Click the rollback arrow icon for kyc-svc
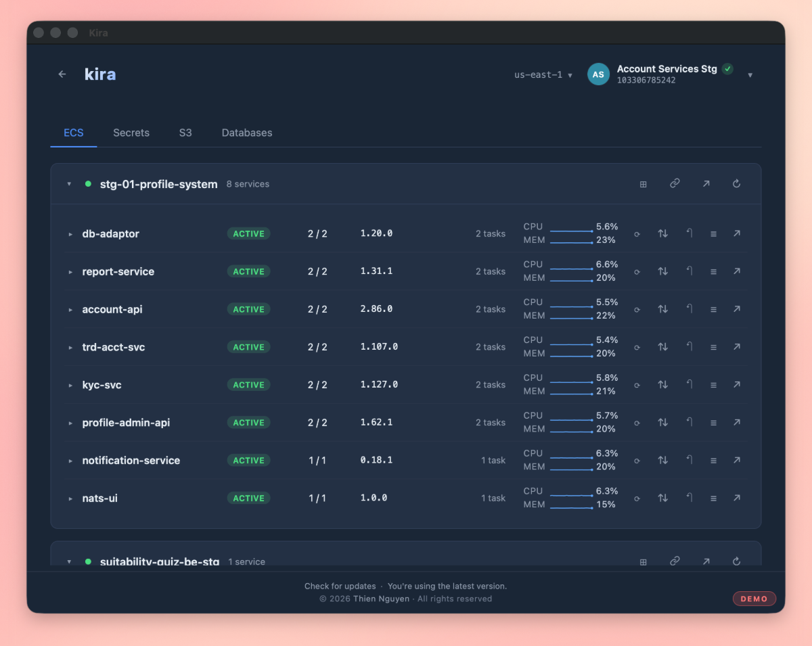This screenshot has height=646, width=812. (689, 384)
